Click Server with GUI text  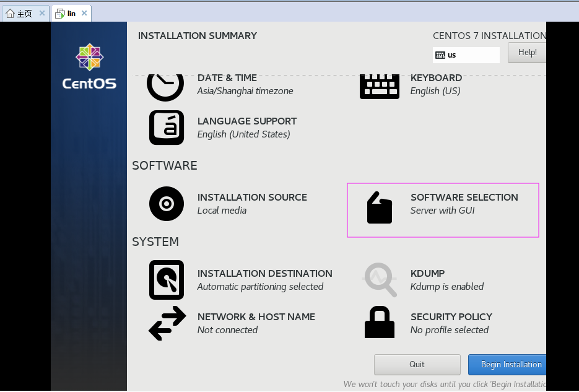click(x=442, y=211)
